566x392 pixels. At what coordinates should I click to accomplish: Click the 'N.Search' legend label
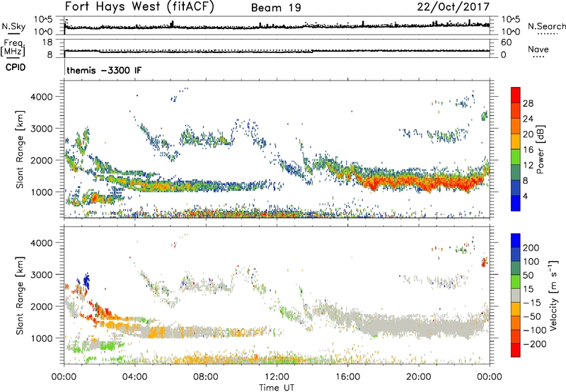coord(546,26)
